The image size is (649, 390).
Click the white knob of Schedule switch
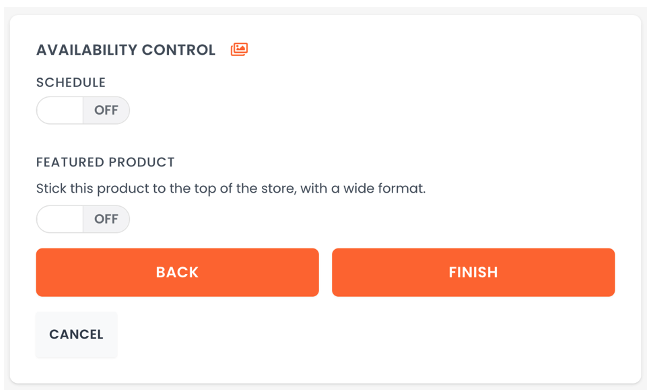click(x=60, y=110)
